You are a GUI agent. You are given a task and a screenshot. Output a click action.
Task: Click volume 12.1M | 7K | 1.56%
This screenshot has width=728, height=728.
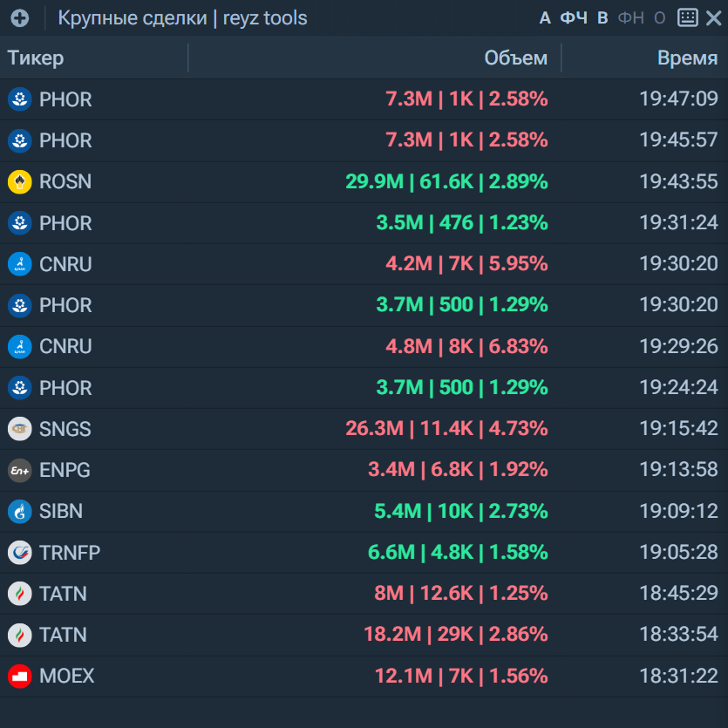click(x=461, y=676)
